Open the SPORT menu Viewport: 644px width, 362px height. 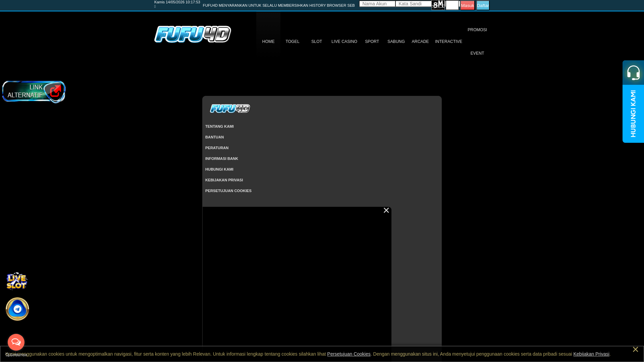(x=372, y=42)
